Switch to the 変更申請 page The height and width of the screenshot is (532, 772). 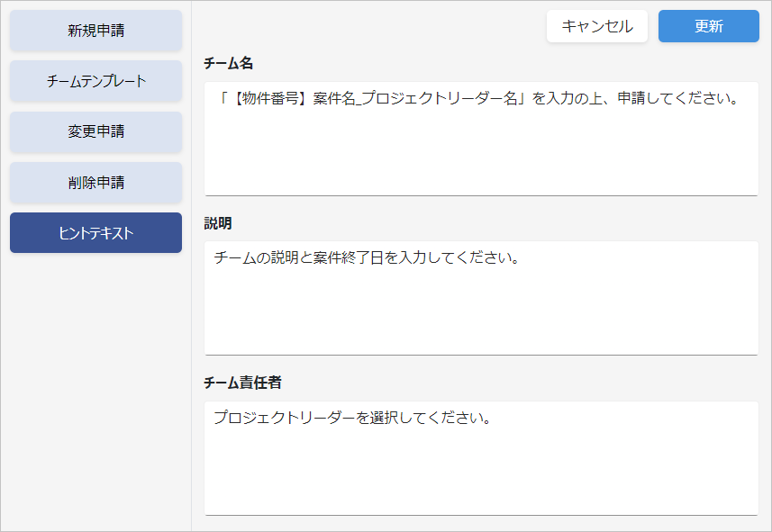click(x=95, y=132)
